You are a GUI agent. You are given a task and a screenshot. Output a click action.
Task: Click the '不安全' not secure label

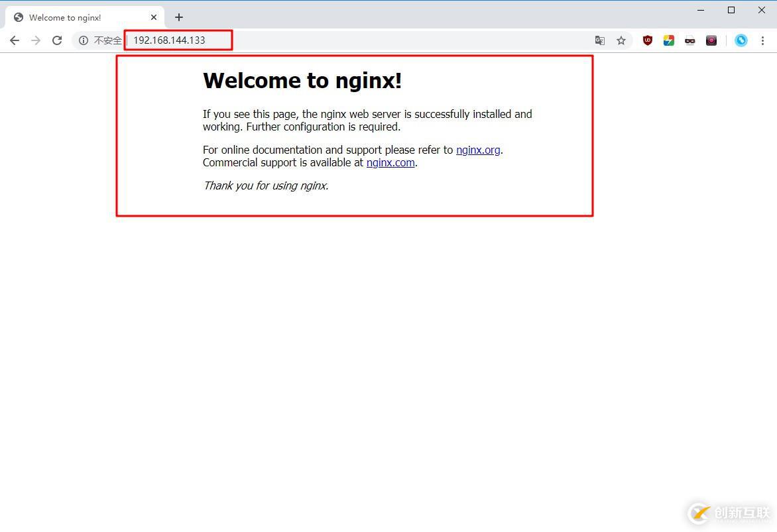pyautogui.click(x=107, y=40)
